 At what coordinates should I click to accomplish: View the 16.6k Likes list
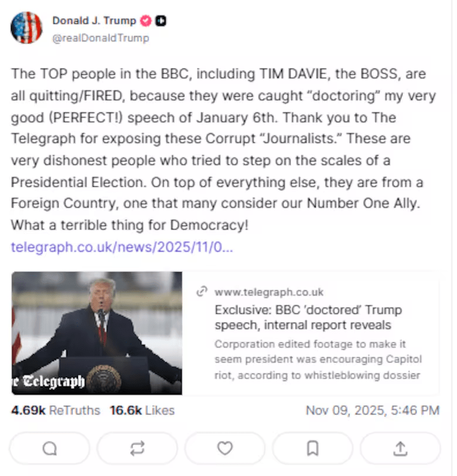(x=142, y=410)
